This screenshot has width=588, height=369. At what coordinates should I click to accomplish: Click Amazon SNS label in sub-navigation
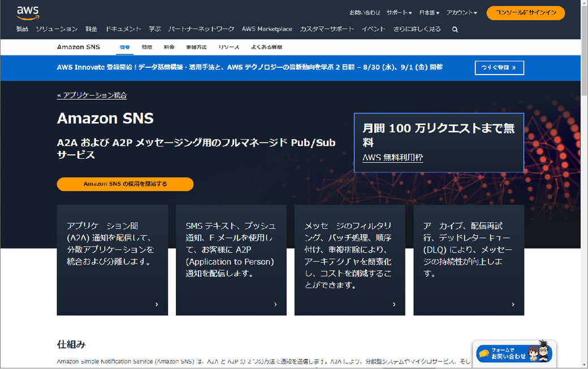(79, 47)
